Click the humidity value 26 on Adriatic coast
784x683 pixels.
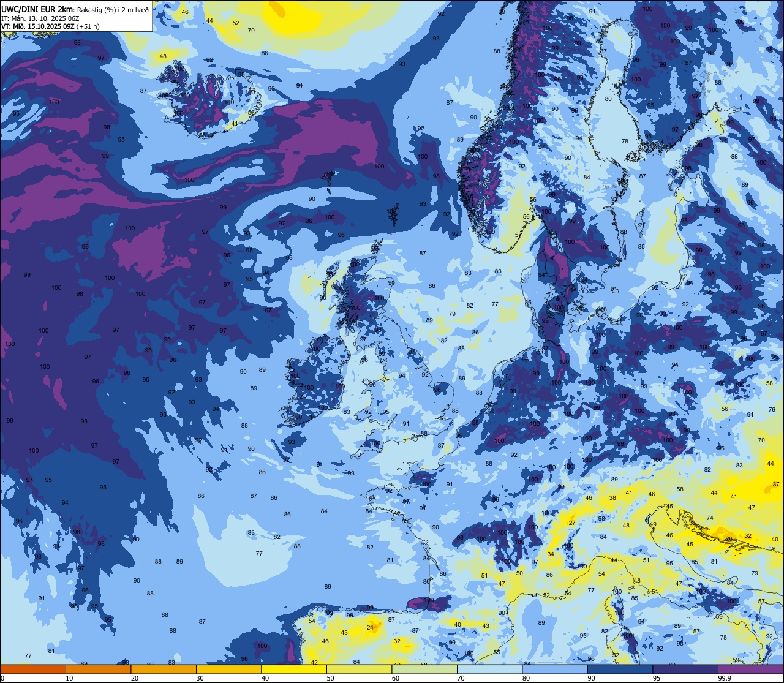click(729, 539)
